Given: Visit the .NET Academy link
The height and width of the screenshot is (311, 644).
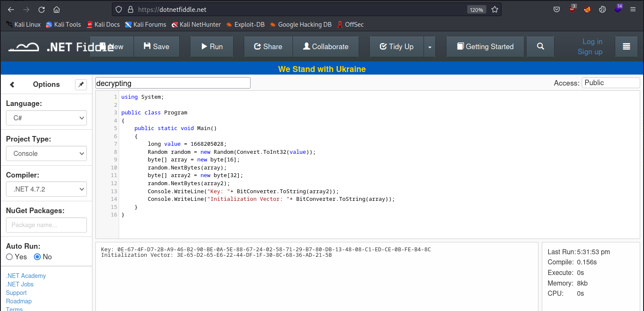Looking at the screenshot, I should [26, 276].
